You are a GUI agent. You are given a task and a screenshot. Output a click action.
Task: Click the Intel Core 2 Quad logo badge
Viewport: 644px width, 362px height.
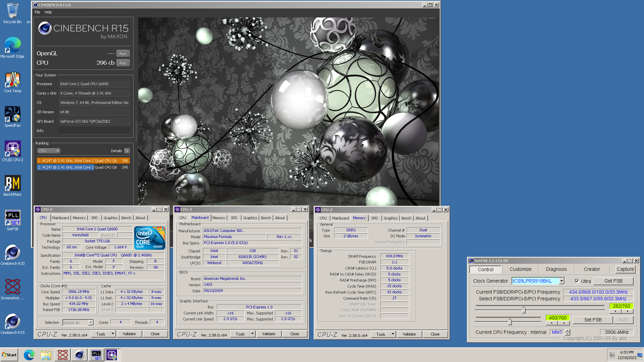coord(150,238)
